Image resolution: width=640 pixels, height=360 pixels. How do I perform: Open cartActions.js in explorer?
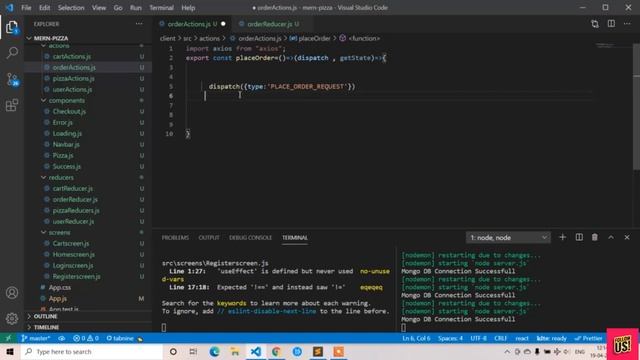(x=72, y=56)
